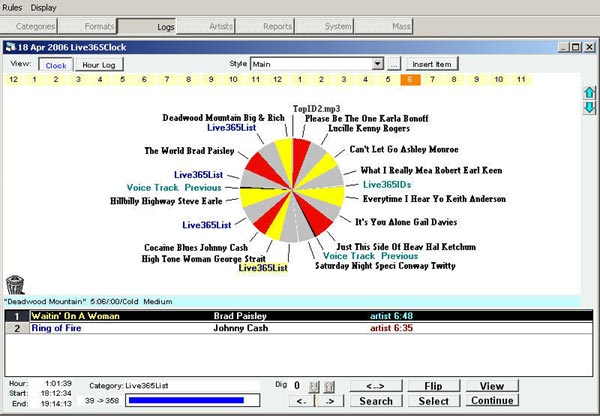The width and height of the screenshot is (600, 416).
Task: Select row 2 Ring of Fire
Action: 299,328
